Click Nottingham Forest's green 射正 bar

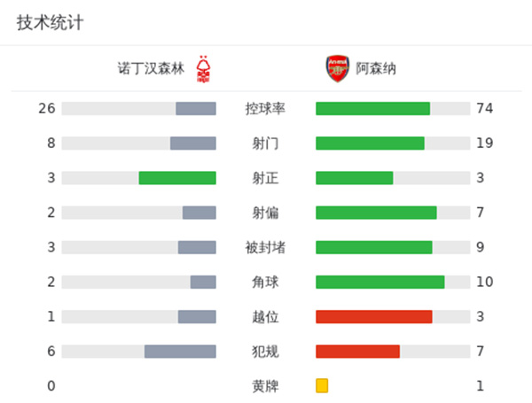[x=177, y=178]
